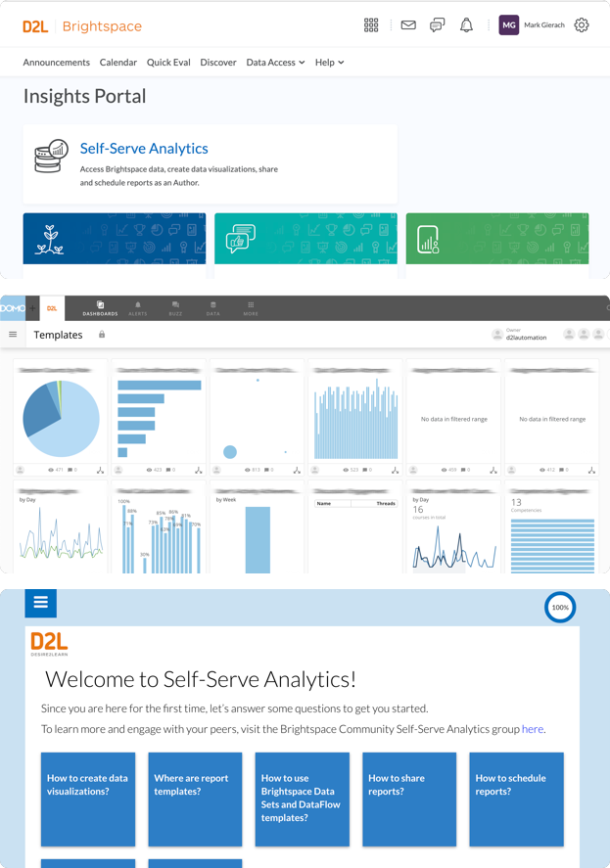This screenshot has height=868, width=610.
Task: Open the app switcher waffle icon
Action: click(x=371, y=25)
